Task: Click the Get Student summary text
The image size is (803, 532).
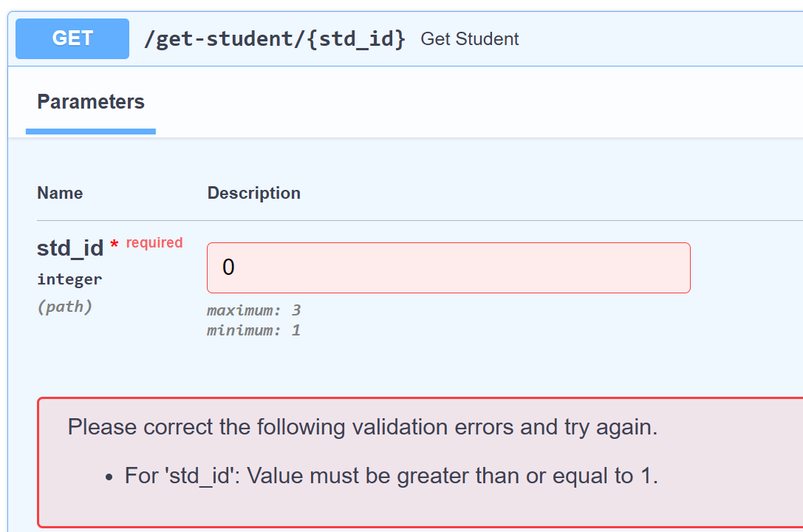Action: (469, 39)
